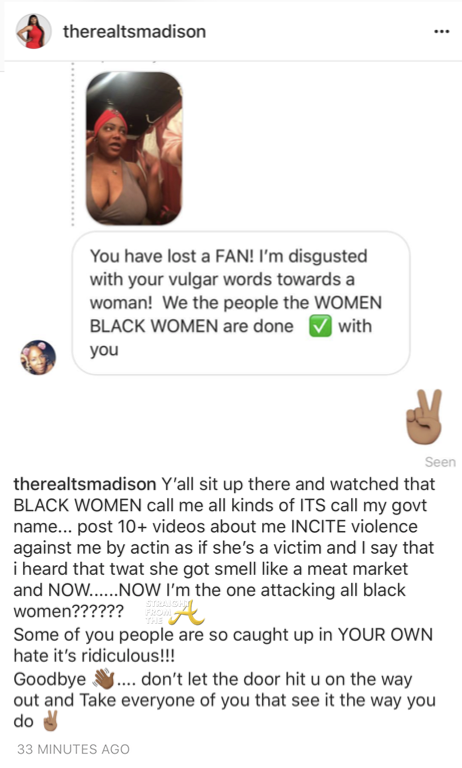This screenshot has height=768, width=462.
Task: Click "hate it's ridiculous!!!" caption line
Action: 94,656
